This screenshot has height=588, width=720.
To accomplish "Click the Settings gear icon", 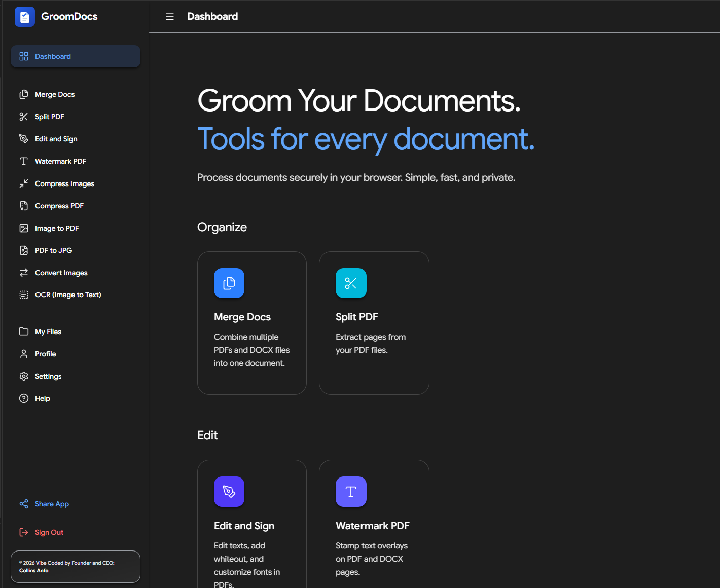I will tap(24, 376).
